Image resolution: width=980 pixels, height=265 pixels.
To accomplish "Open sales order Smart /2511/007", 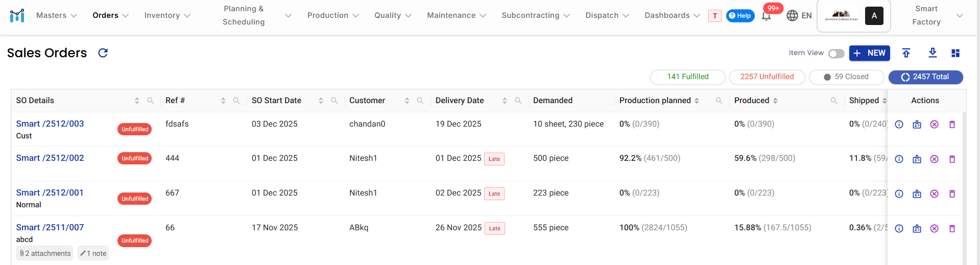I will pyautogui.click(x=50, y=227).
